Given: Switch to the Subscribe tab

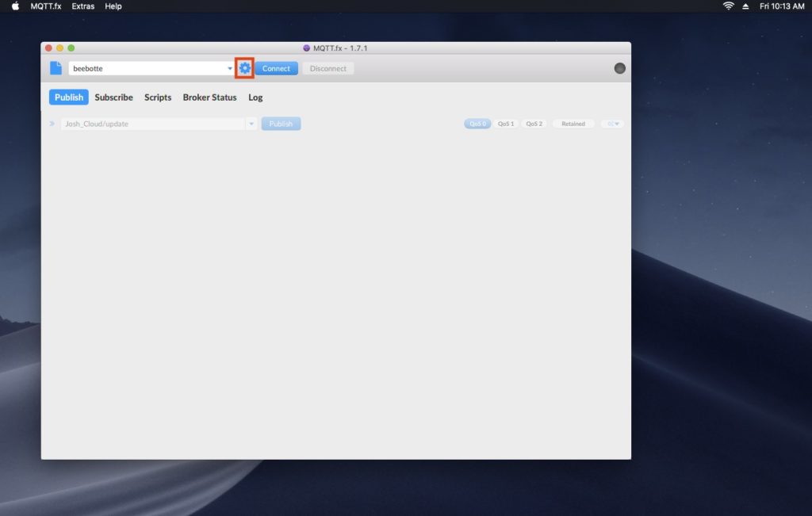Looking at the screenshot, I should [114, 97].
